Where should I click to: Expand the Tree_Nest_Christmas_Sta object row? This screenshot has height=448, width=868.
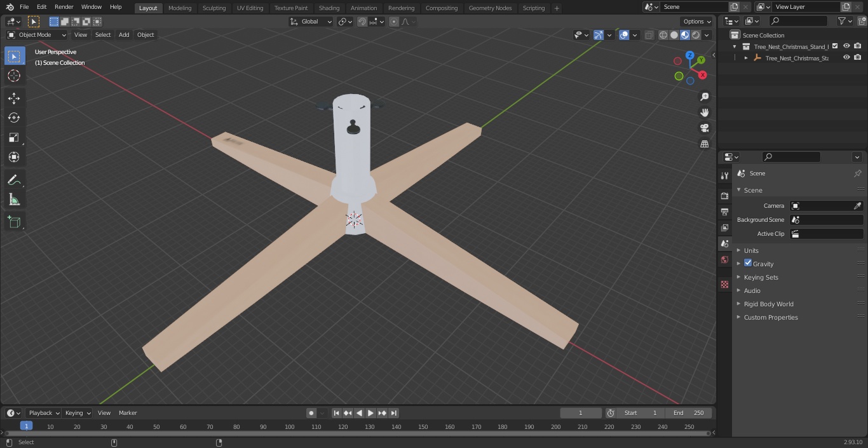(746, 58)
